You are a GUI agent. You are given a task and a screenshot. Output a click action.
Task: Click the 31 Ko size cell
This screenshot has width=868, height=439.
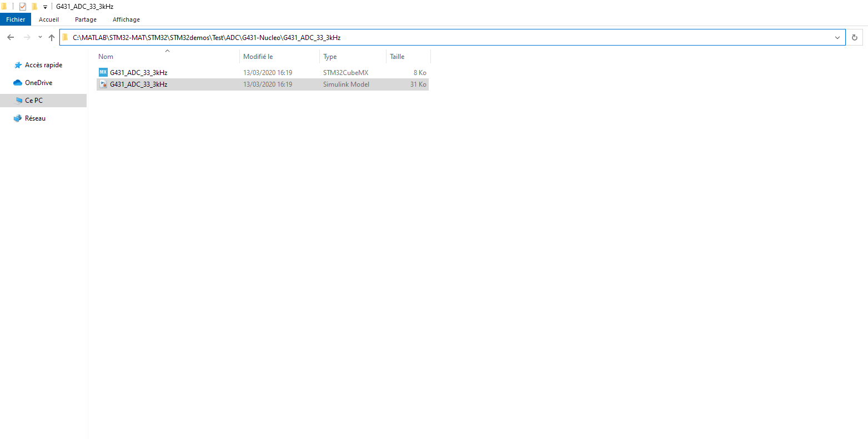coord(418,84)
